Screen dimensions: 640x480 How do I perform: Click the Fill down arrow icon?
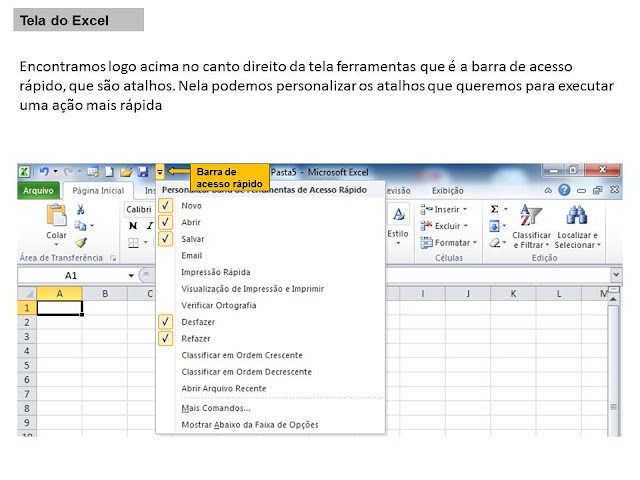[494, 226]
